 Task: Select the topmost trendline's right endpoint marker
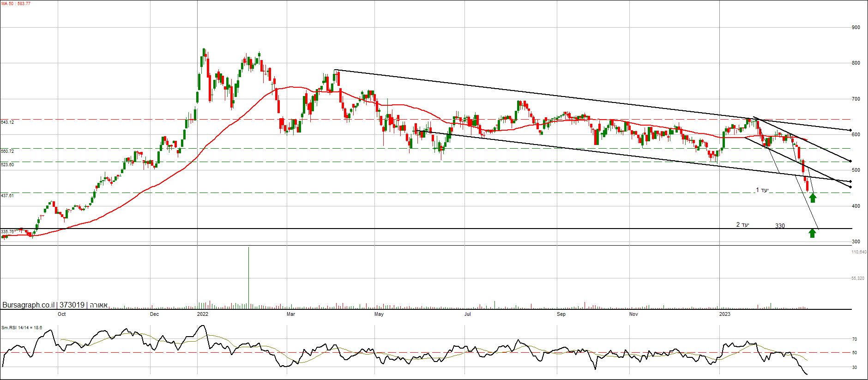pos(850,130)
